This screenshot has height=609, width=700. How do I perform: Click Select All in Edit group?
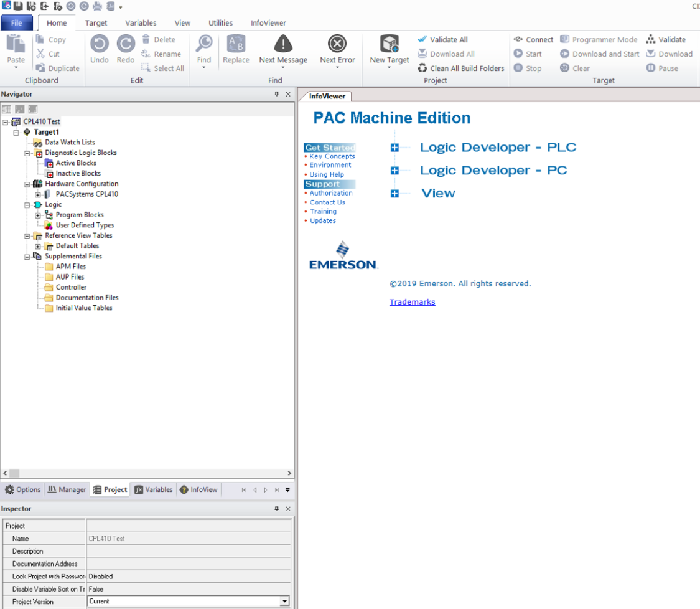(x=162, y=68)
